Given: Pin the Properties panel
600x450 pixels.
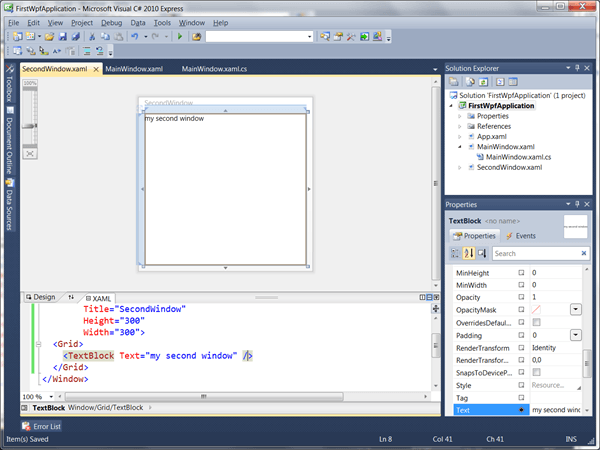Looking at the screenshot, I should pos(577,204).
